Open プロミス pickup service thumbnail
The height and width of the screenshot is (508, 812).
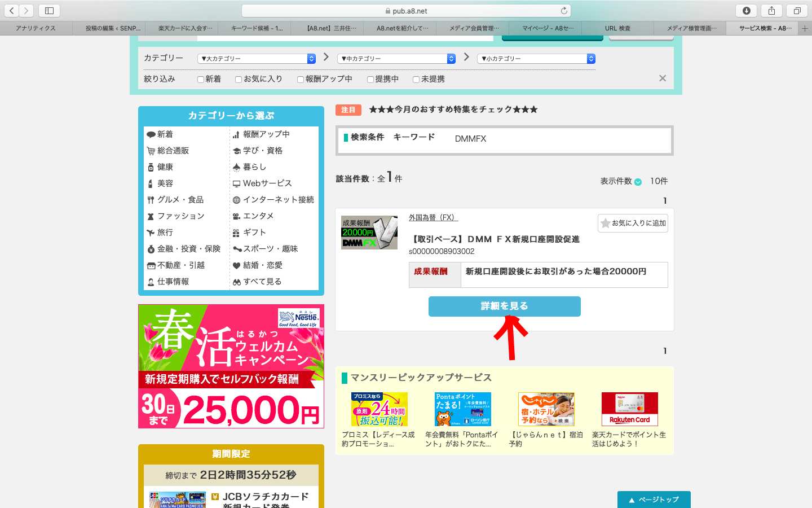pyautogui.click(x=379, y=409)
